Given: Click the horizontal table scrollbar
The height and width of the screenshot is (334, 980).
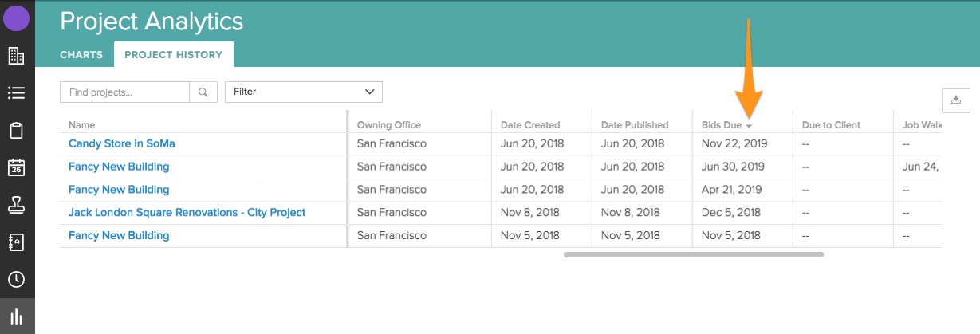Looking at the screenshot, I should tap(693, 255).
